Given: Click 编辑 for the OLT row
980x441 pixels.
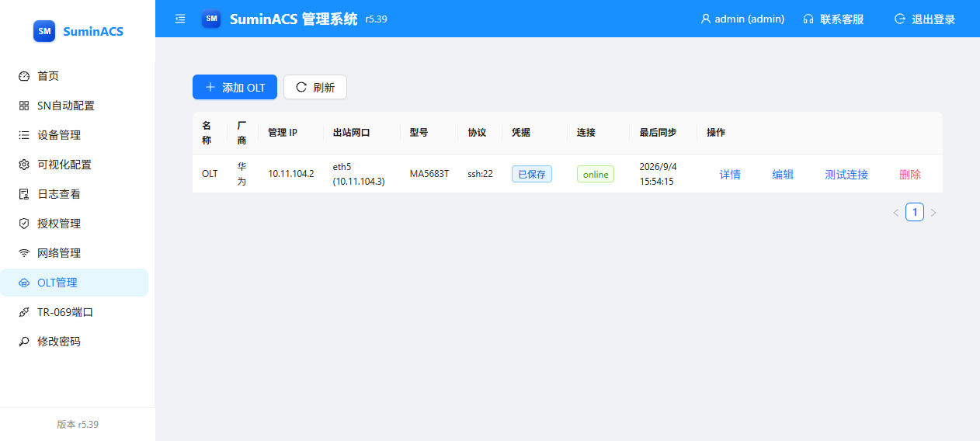Looking at the screenshot, I should (x=783, y=175).
